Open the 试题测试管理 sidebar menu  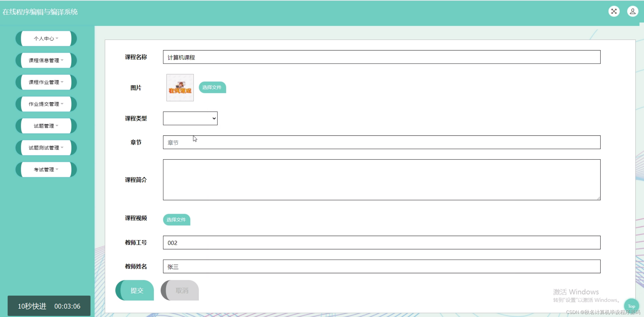pyautogui.click(x=46, y=148)
